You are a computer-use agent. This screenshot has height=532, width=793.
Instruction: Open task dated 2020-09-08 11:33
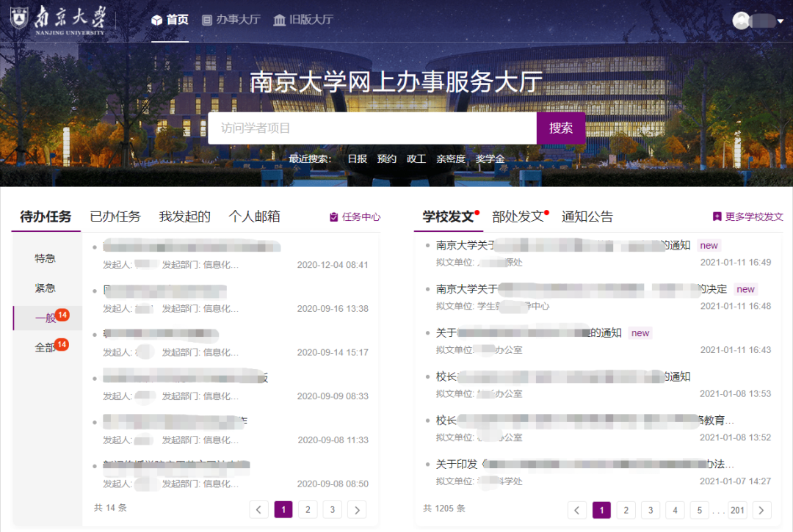[231, 430]
